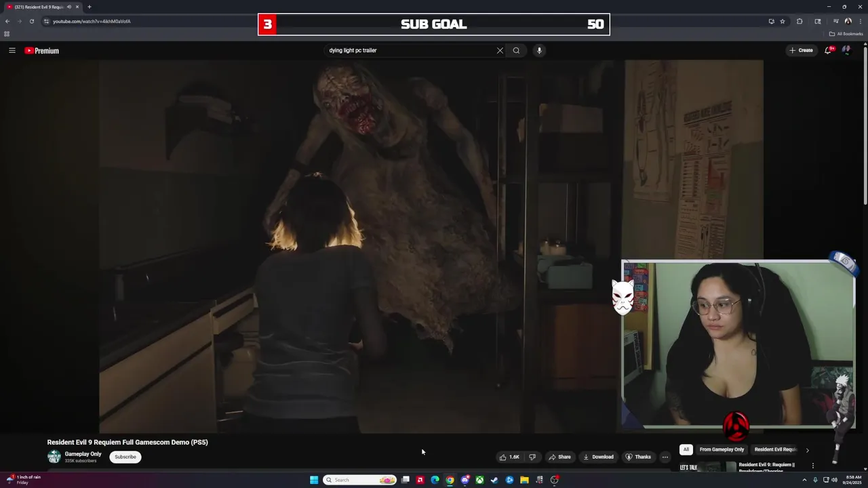
Task: Open taskbar clock 8:58 AM
Action: (852, 480)
